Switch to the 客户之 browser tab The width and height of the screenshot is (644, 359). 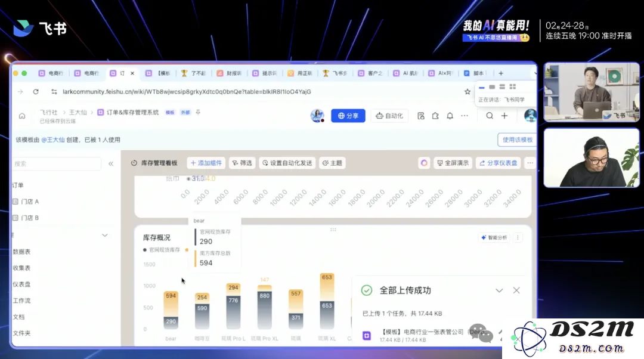click(x=370, y=73)
